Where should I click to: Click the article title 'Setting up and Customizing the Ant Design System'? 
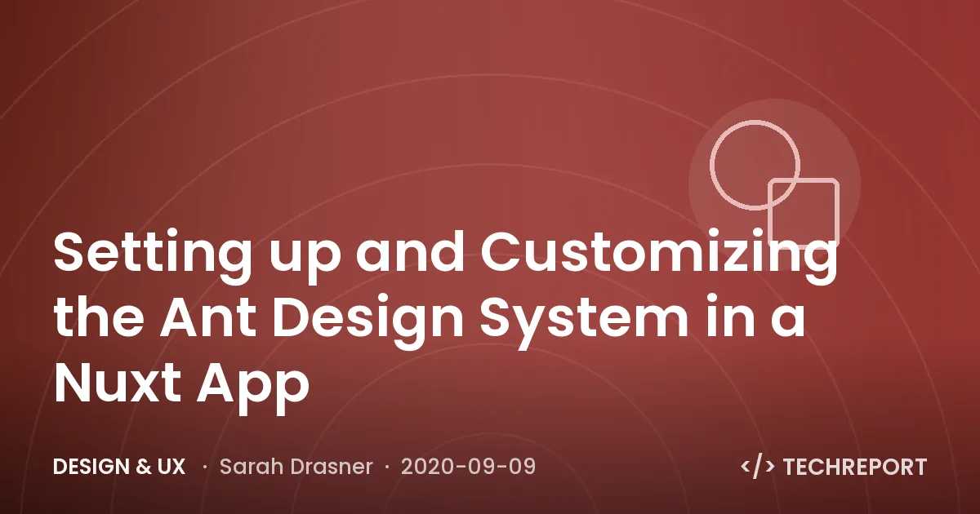pyautogui.click(x=446, y=318)
